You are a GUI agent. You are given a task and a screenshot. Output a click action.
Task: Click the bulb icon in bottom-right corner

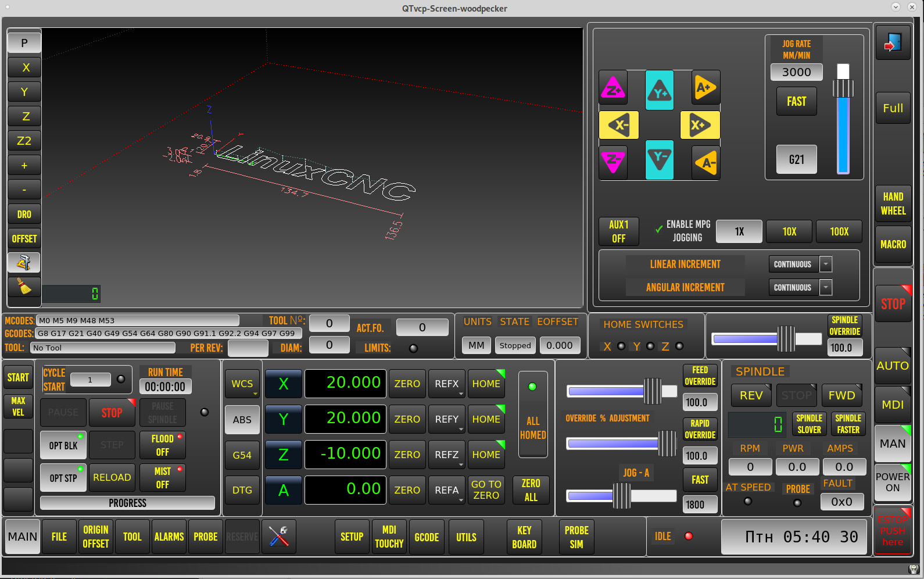(x=913, y=569)
